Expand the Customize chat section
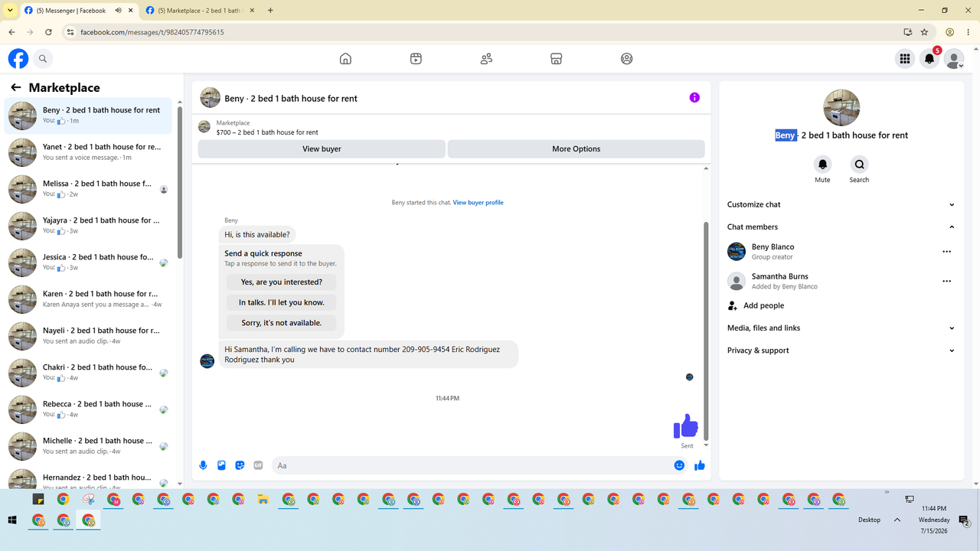 841,204
